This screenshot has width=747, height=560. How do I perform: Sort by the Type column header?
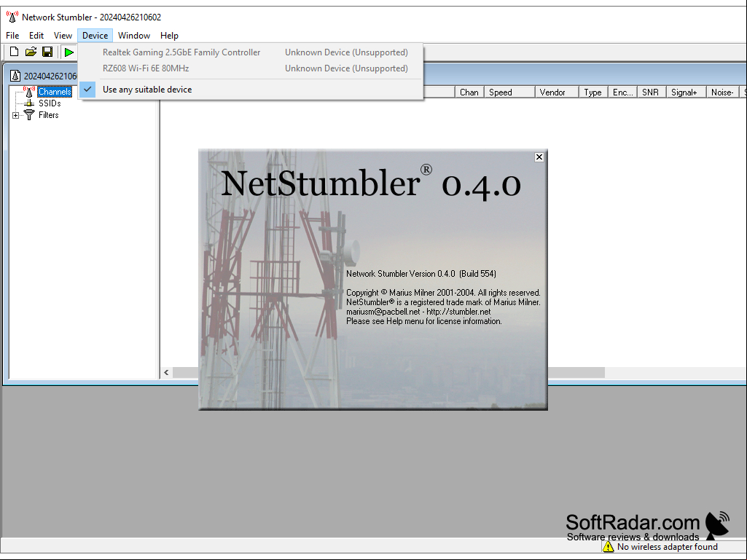[x=594, y=92]
